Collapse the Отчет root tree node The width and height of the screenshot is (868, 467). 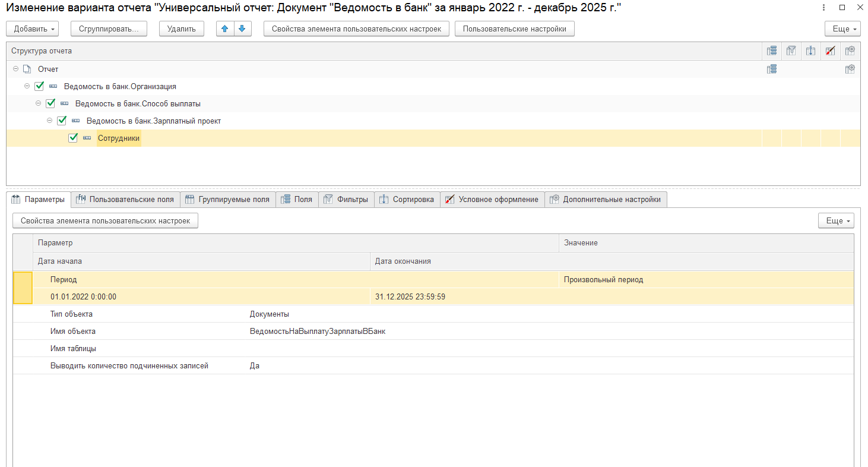[15, 69]
